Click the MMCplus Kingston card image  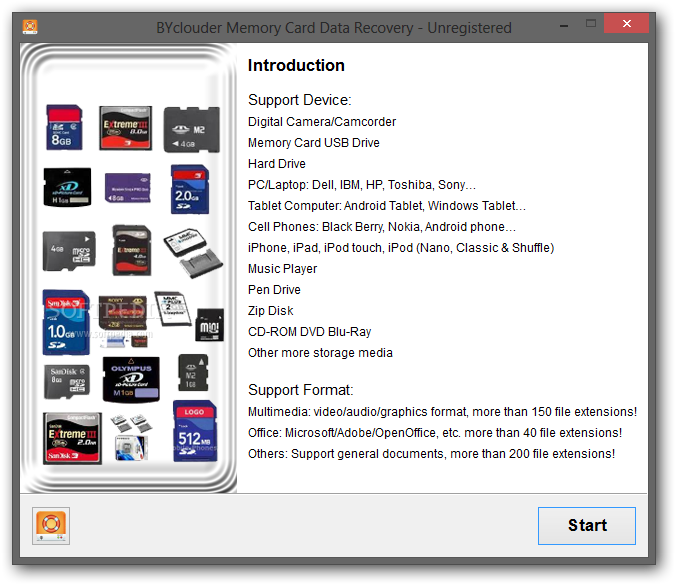pyautogui.click(x=173, y=309)
